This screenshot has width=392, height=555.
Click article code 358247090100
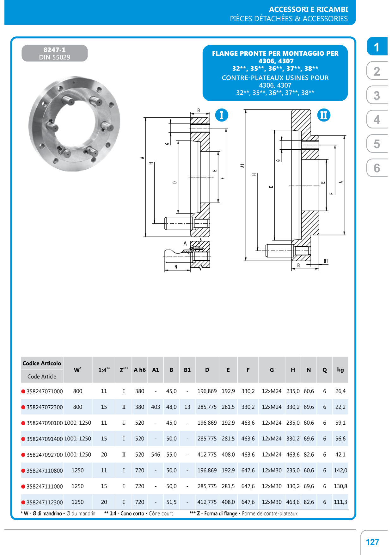click(45, 423)
